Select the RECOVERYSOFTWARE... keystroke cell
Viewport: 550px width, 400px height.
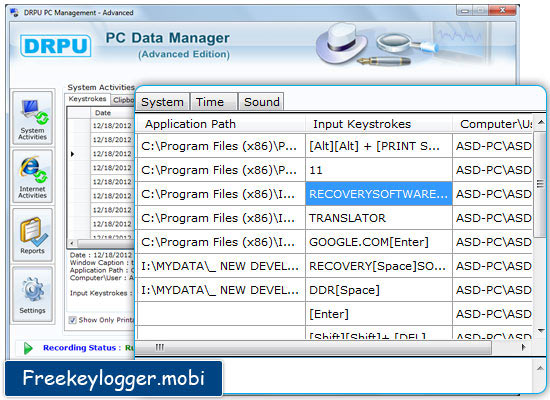[x=379, y=194]
